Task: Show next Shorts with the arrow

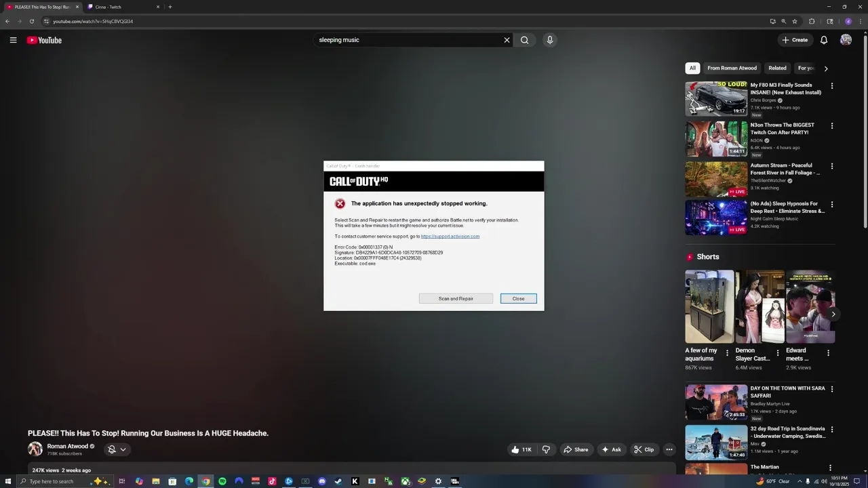Action: pos(833,314)
